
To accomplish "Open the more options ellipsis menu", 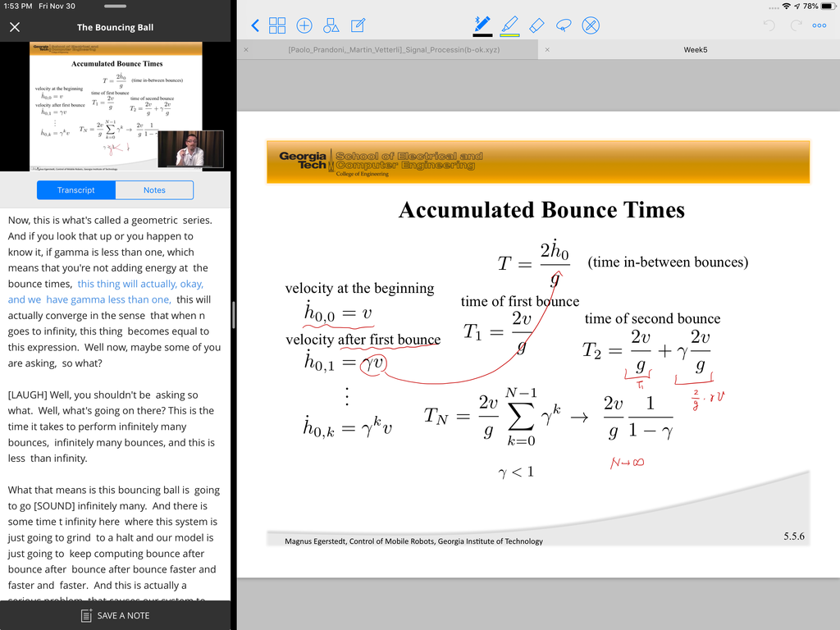I will [x=819, y=25].
